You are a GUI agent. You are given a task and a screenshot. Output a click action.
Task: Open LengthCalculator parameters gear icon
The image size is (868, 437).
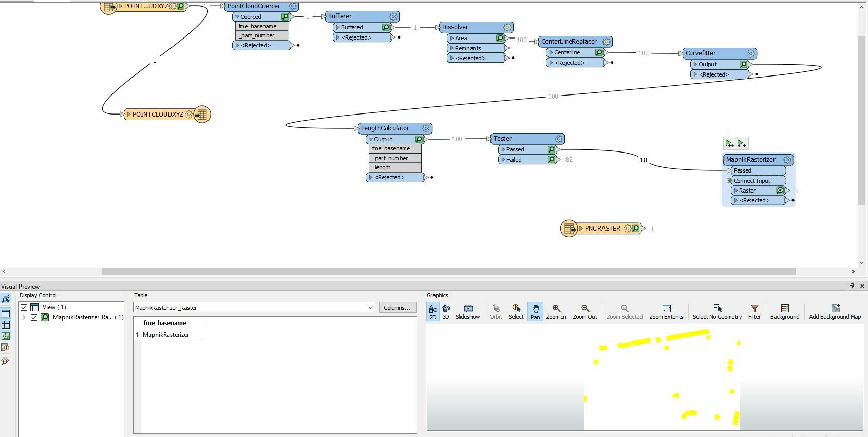point(426,128)
